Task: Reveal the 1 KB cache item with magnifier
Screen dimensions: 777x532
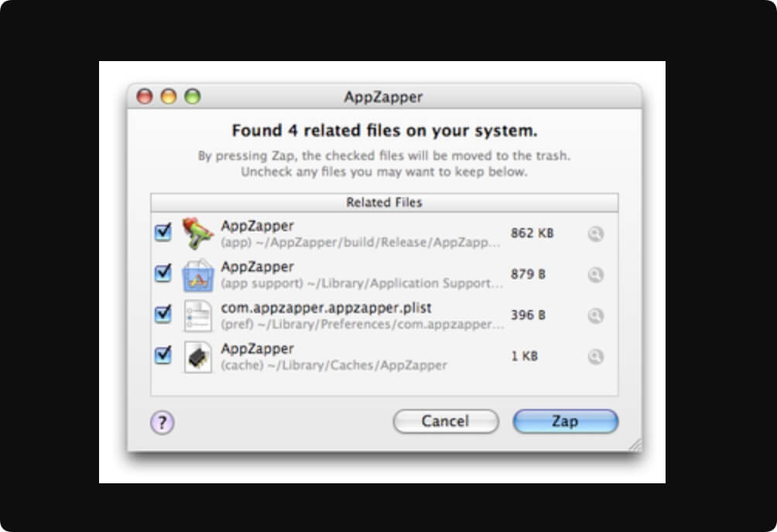Action: coord(596,356)
